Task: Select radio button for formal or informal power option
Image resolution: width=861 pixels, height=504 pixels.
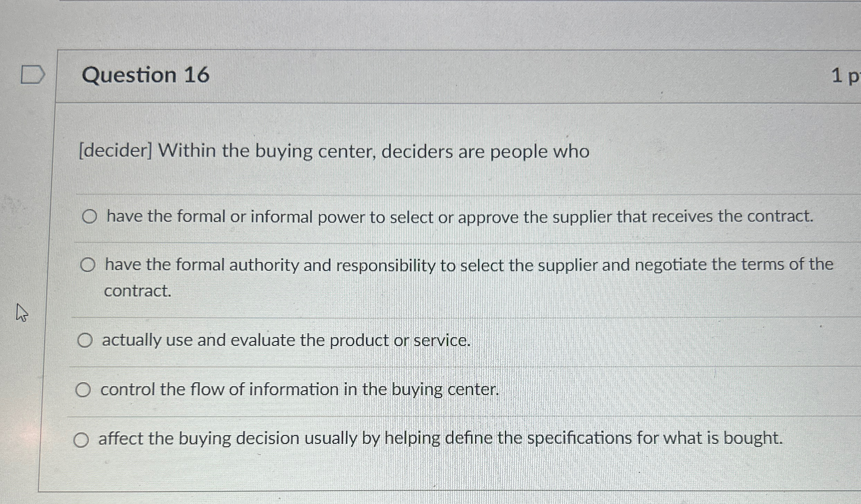Action: pos(89,216)
